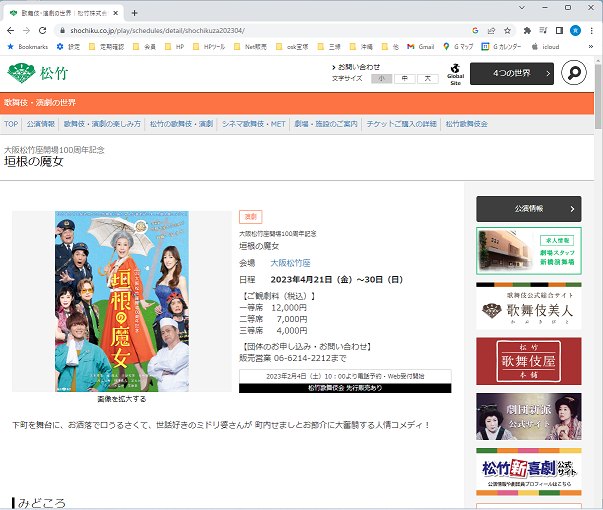
Task: Open the Net販売 bookmark folder
Action: coord(250,47)
